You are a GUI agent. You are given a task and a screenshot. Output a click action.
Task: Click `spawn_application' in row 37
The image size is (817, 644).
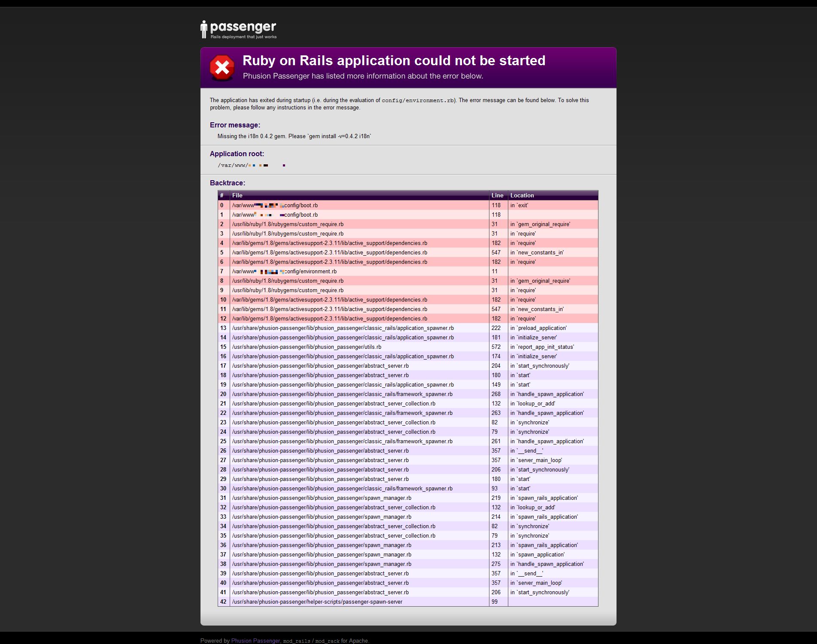click(538, 554)
